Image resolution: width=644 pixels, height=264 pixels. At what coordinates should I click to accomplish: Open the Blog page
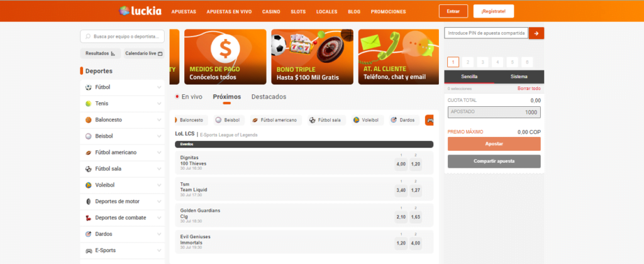point(354,12)
